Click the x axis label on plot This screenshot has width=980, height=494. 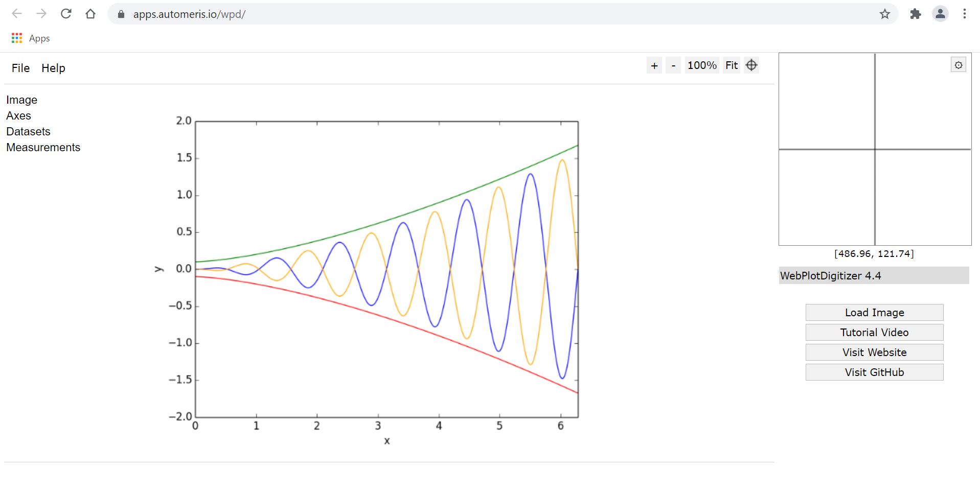point(387,441)
